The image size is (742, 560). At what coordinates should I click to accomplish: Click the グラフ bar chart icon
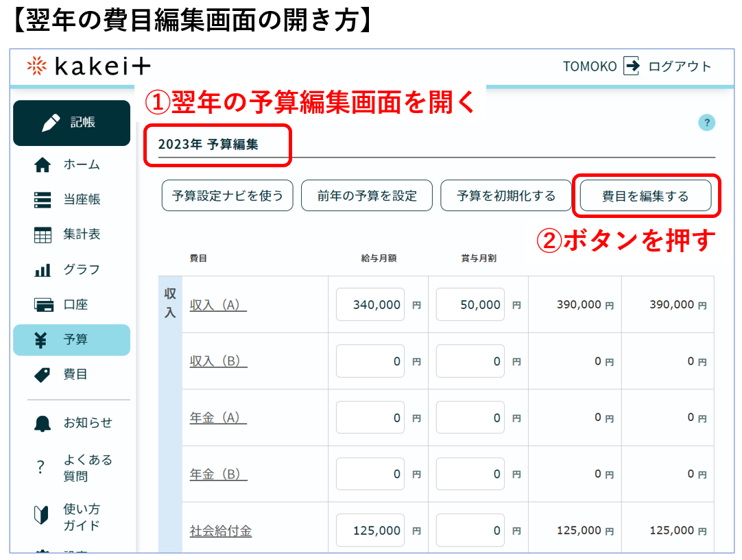coord(43,270)
